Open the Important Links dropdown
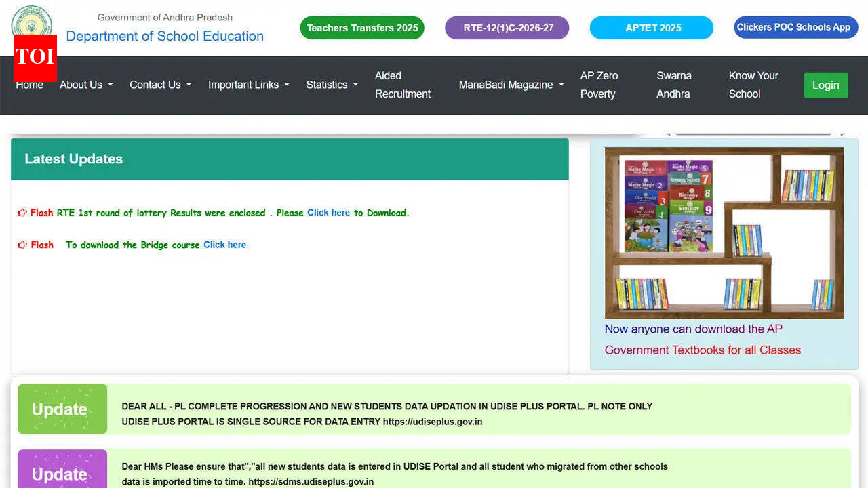 click(x=248, y=85)
